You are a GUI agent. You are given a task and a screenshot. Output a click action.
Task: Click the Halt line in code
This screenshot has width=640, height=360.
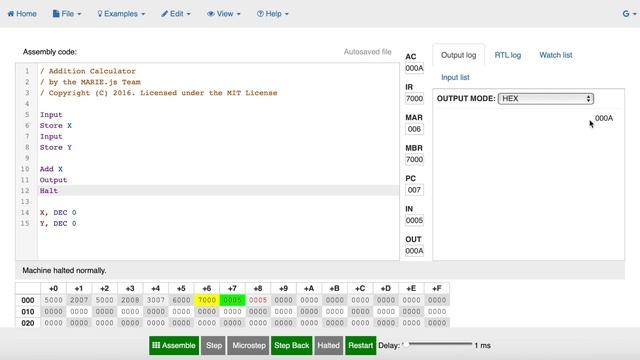coord(218,191)
